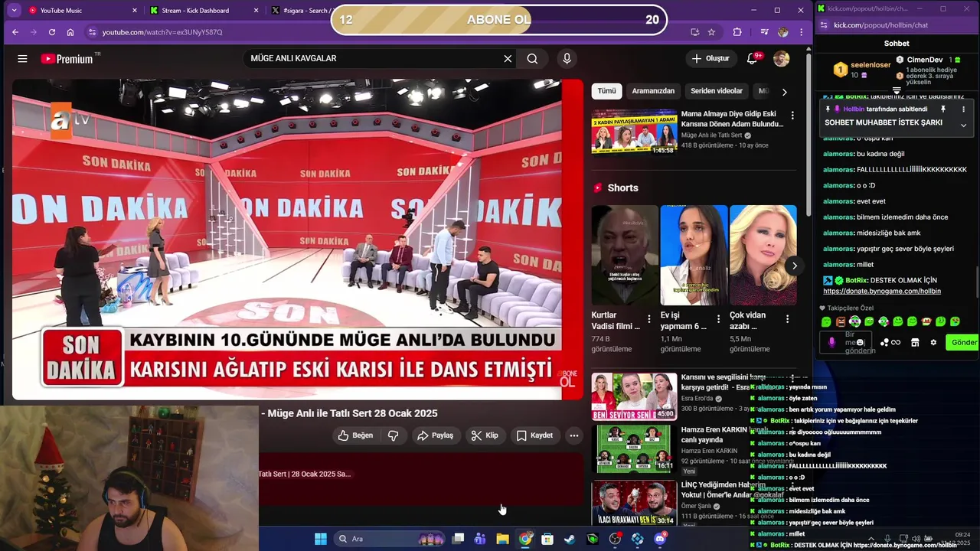
Task: Open Hamza Eren KARKIN video thumbnail
Action: (x=634, y=449)
